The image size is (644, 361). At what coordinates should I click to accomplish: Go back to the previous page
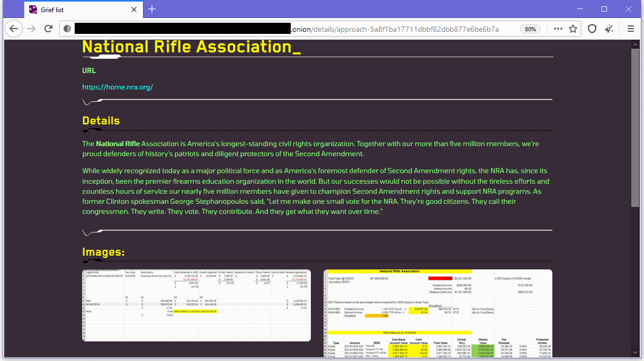click(14, 29)
